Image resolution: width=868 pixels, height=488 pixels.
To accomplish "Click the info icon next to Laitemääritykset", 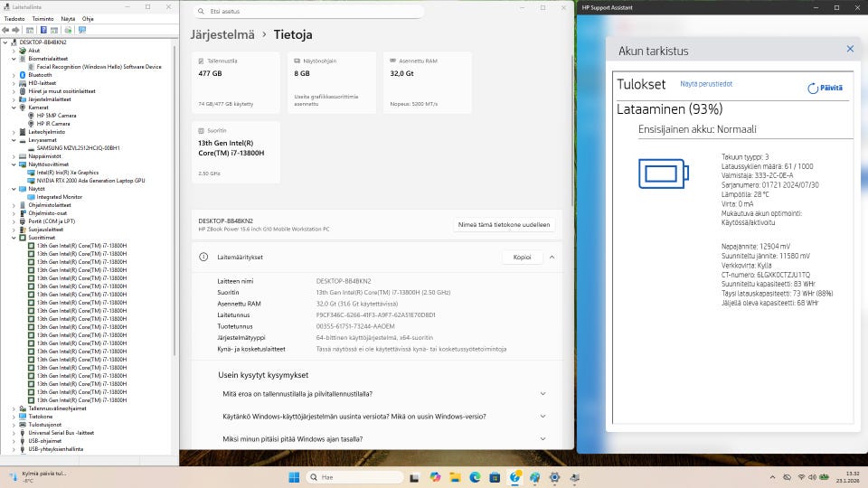I will coord(203,257).
